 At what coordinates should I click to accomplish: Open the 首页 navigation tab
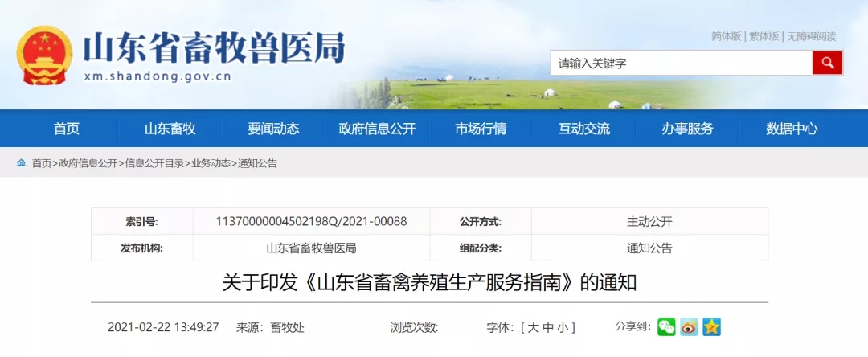(x=67, y=129)
